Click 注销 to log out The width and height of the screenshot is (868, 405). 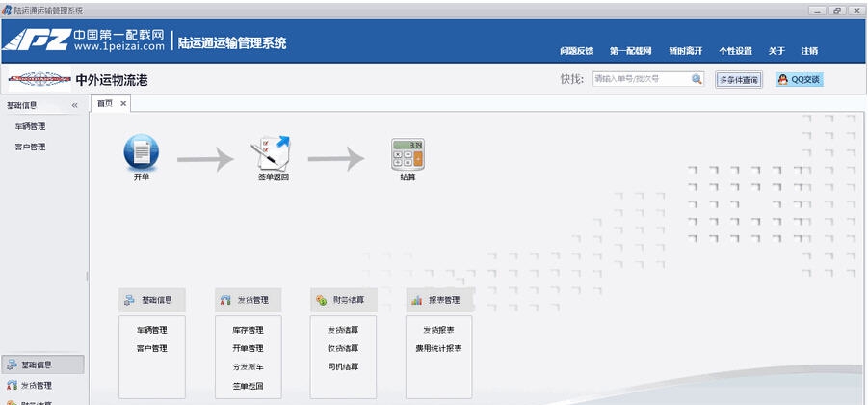pyautogui.click(x=809, y=51)
